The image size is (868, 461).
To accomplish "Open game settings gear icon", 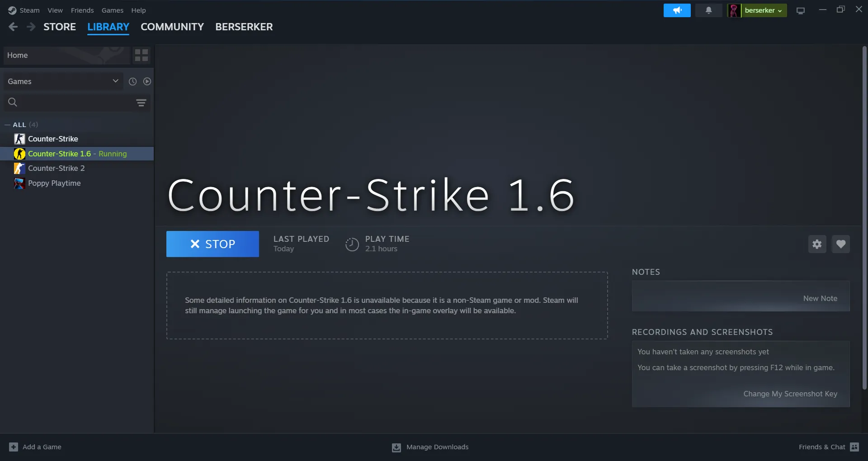I will [x=817, y=244].
